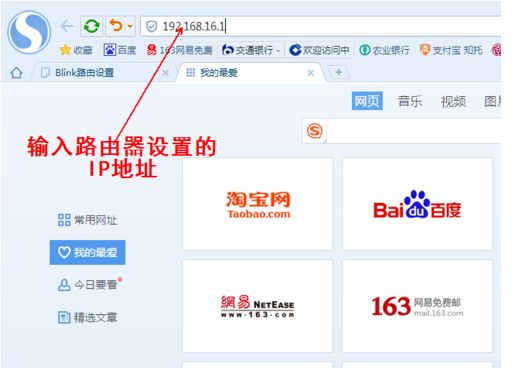
Task: Expand the undo arrow dropdown
Action: tap(130, 26)
